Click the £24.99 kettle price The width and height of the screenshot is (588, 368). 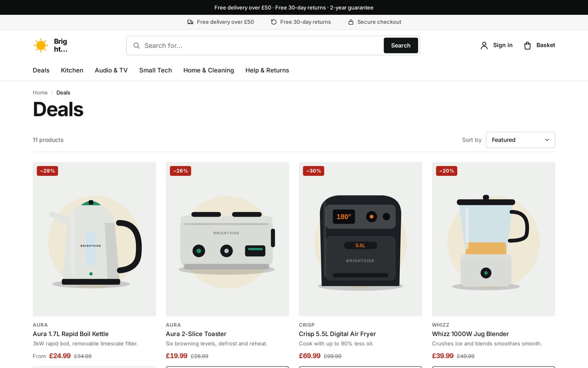click(x=60, y=356)
